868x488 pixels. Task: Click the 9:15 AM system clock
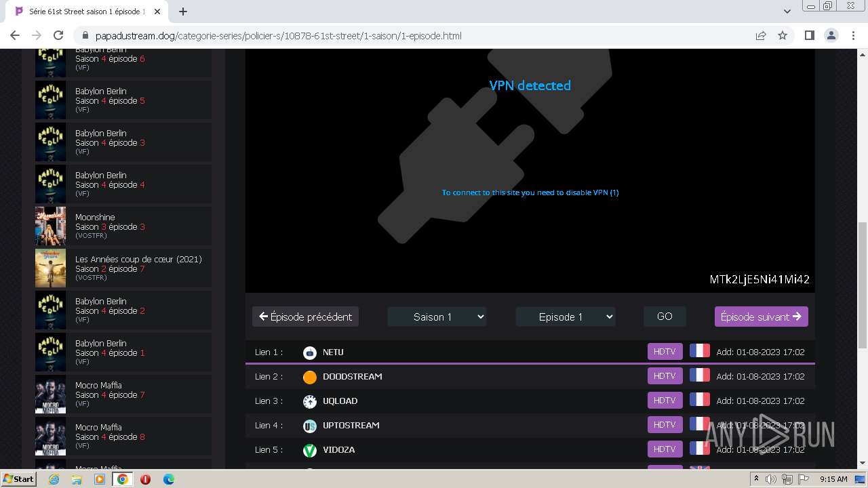833,479
